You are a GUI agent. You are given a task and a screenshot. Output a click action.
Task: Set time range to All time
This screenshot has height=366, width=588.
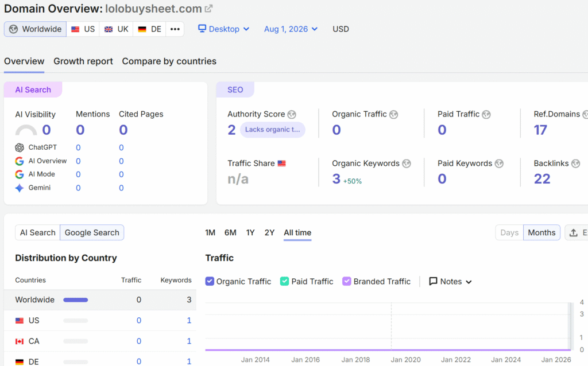pyautogui.click(x=297, y=233)
